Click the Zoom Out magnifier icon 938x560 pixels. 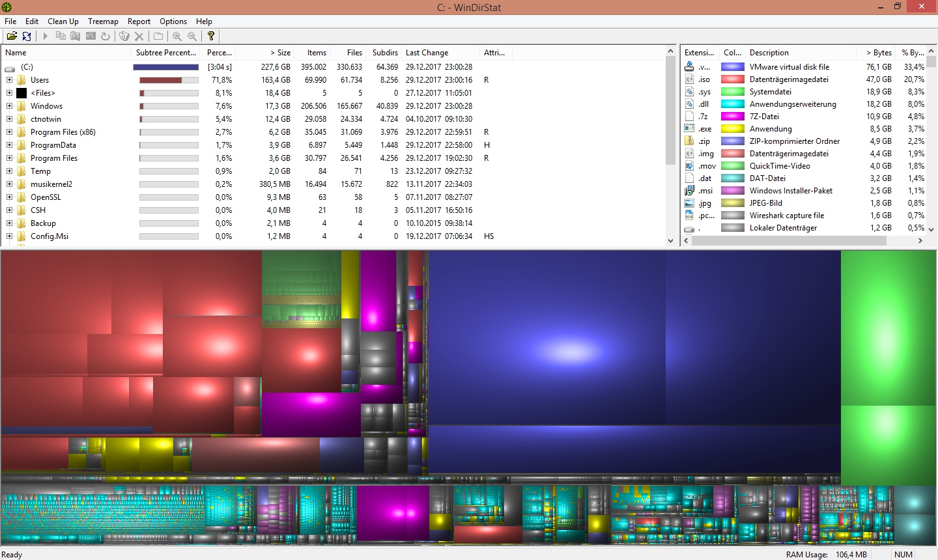192,36
